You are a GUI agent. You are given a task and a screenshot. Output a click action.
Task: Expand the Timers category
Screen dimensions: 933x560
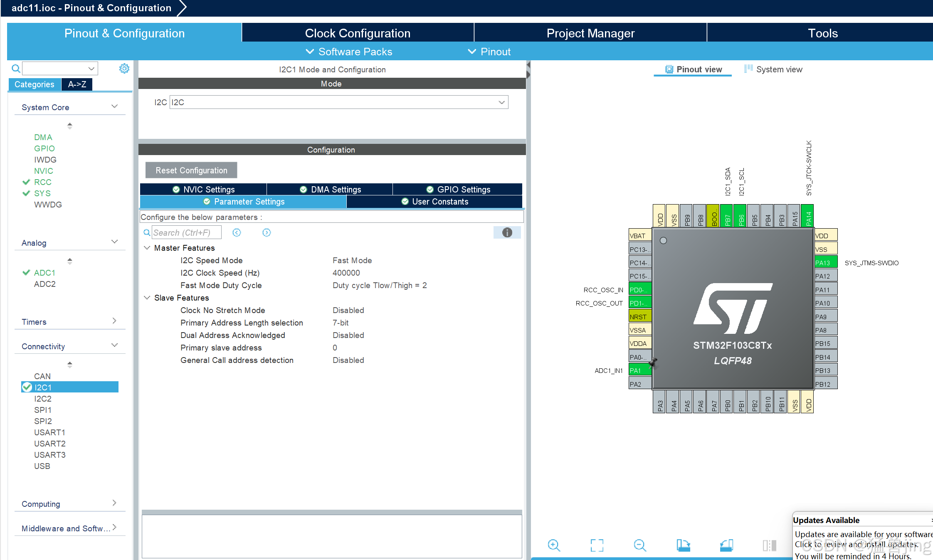click(114, 321)
